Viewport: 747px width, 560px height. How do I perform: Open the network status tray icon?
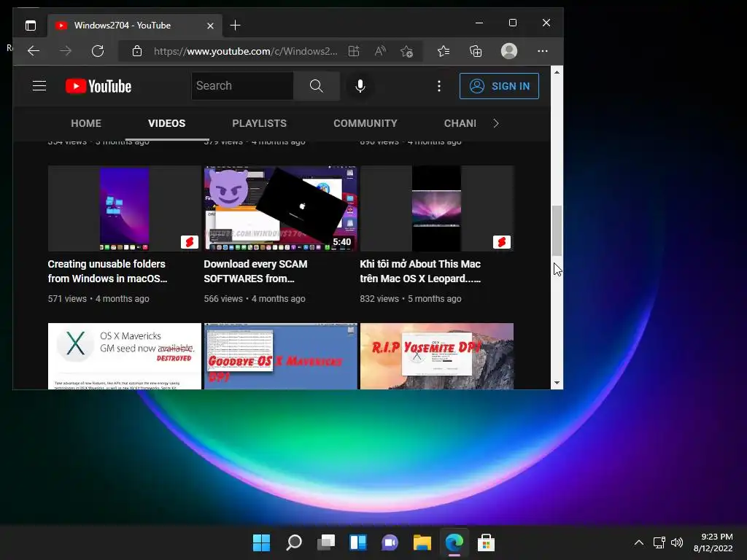[659, 542]
